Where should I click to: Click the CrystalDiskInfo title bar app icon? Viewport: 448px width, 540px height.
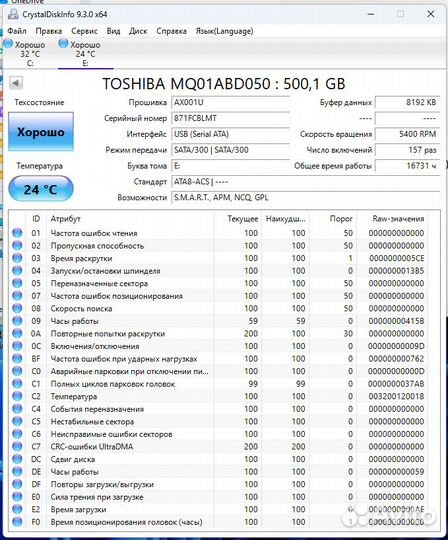pos(13,14)
